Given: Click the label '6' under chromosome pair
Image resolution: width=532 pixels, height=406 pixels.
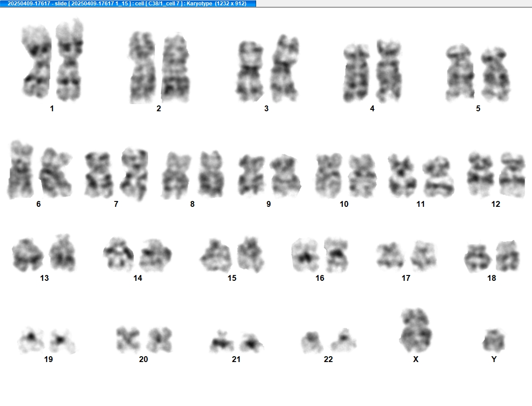Looking at the screenshot, I should click(x=38, y=204).
